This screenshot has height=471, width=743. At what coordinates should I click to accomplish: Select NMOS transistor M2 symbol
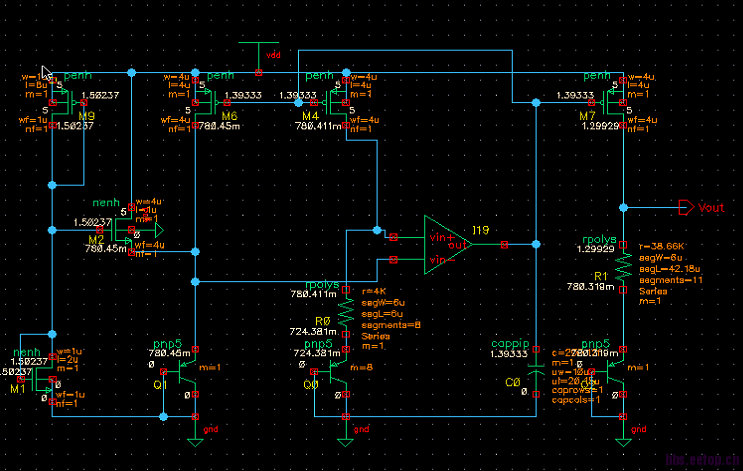118,230
